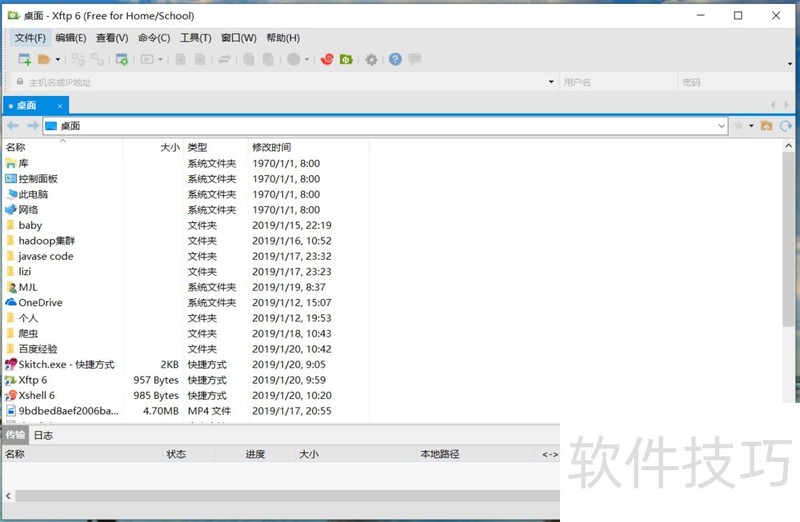The width and height of the screenshot is (800, 522).
Task: Launch Xshell via the red swirl icon
Action: coord(327,59)
